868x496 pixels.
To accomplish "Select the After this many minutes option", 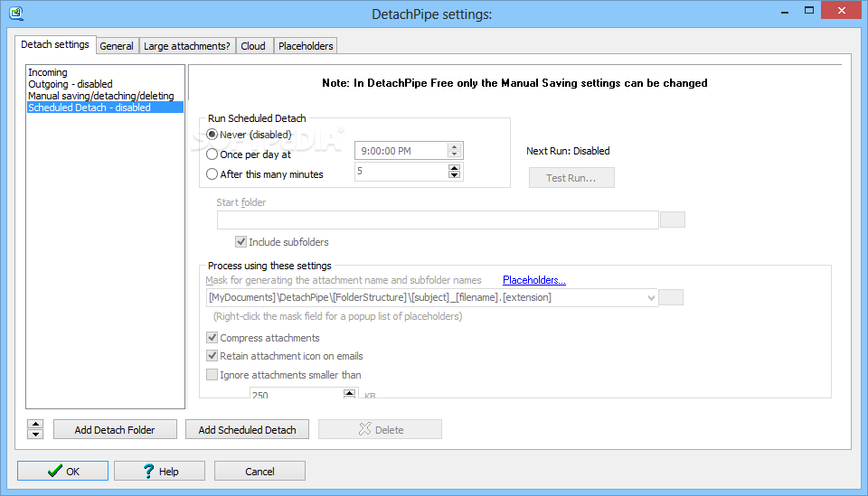I will click(212, 174).
